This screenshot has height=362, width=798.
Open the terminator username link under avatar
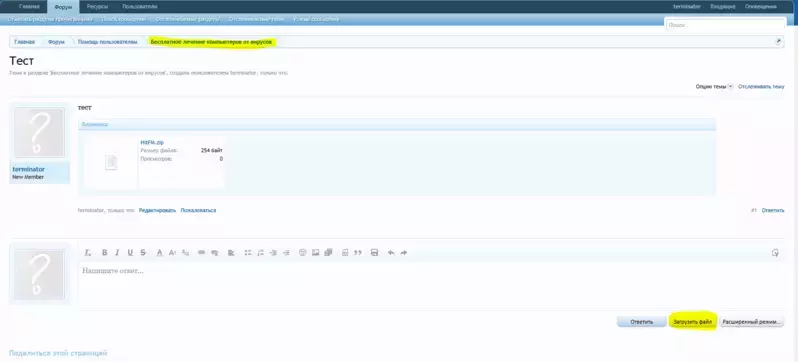pyautogui.click(x=28, y=169)
